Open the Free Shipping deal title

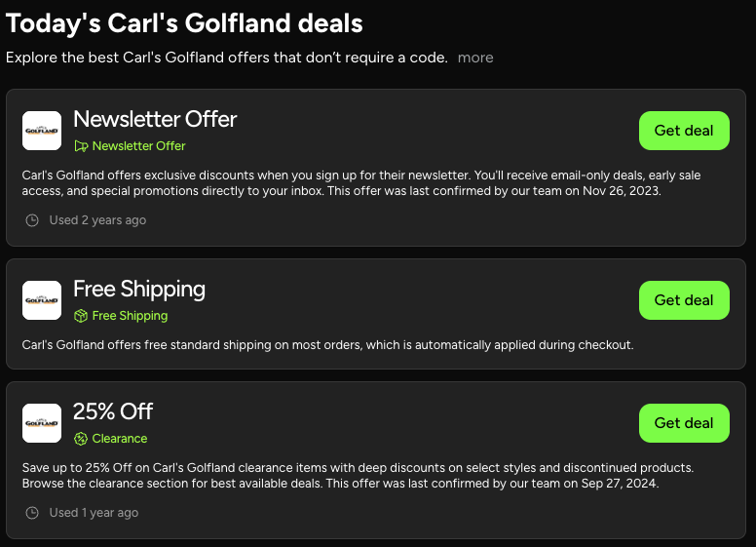tap(139, 289)
